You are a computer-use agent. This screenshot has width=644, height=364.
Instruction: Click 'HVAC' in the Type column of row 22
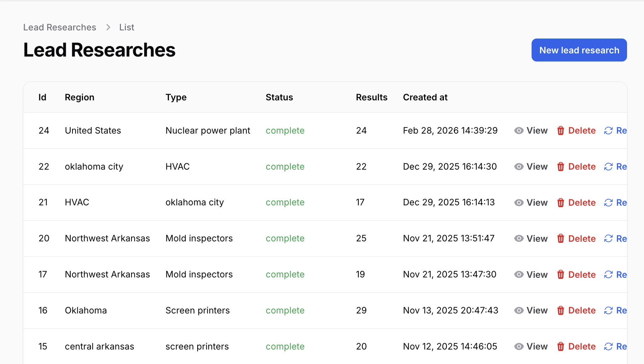point(177,167)
